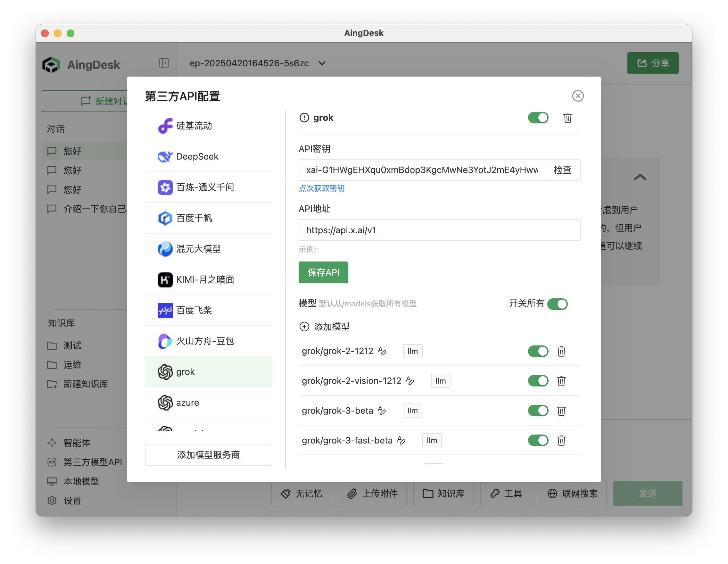Image resolution: width=728 pixels, height=564 pixels.
Task: Collapse the thinking section chevron
Action: pos(640,177)
